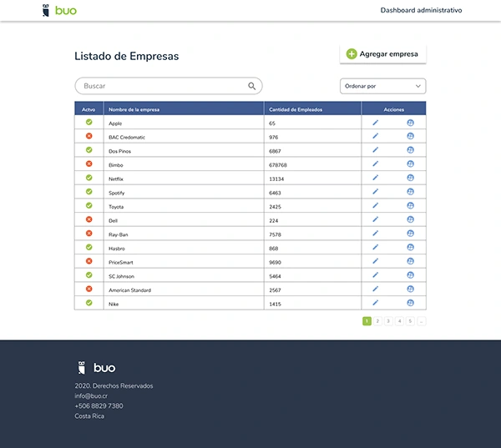The width and height of the screenshot is (501, 448).
Task: Toggle active status for Hasbro
Action: point(89,247)
